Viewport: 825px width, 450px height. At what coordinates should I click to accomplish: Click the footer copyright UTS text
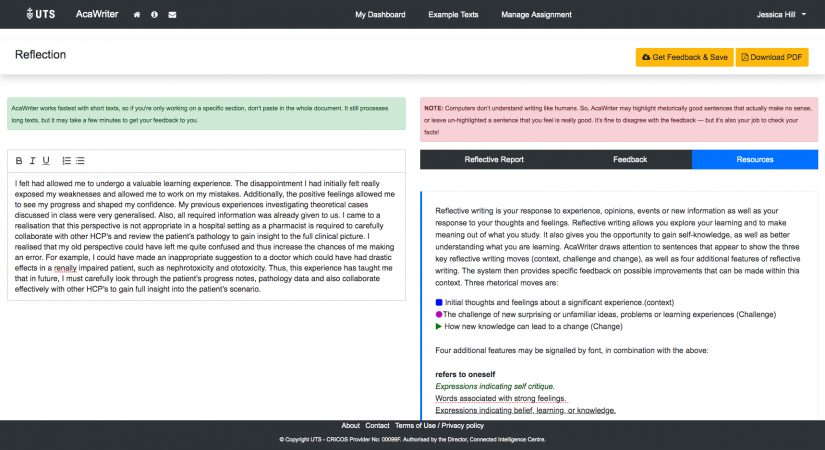[412, 439]
